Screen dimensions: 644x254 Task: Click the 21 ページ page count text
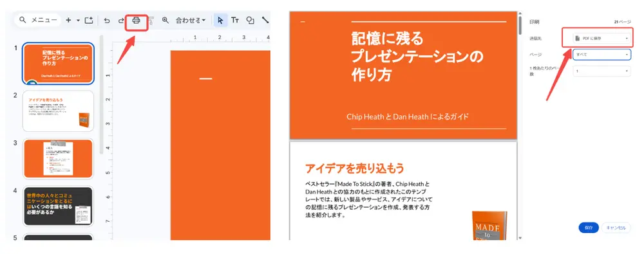pos(623,22)
